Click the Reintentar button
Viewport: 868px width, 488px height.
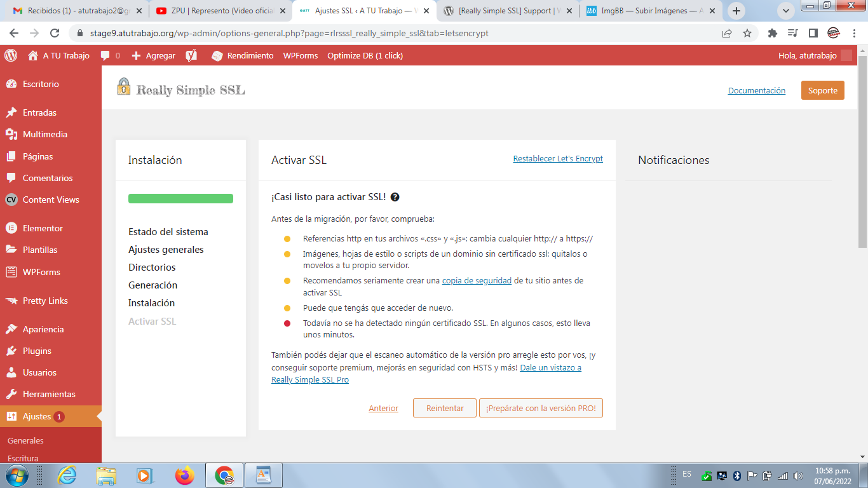coord(445,408)
